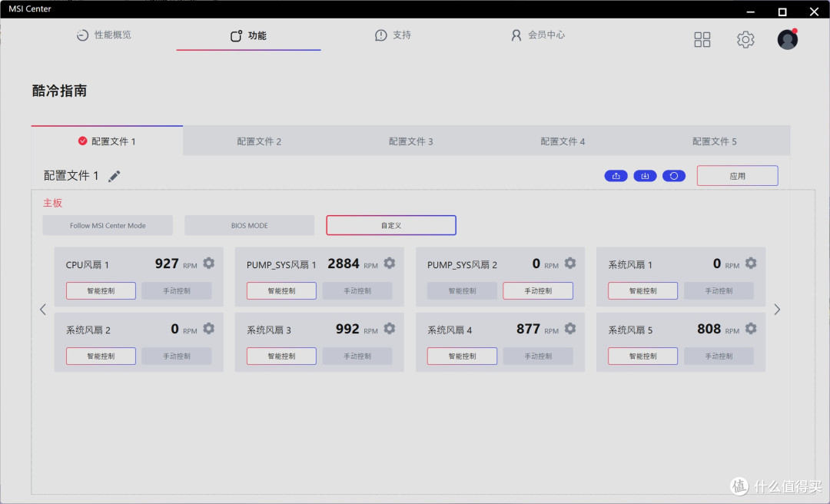Image resolution: width=830 pixels, height=504 pixels.
Task: Select 手动控制 for PUMP_SYS风扇 1
Action: tap(357, 290)
